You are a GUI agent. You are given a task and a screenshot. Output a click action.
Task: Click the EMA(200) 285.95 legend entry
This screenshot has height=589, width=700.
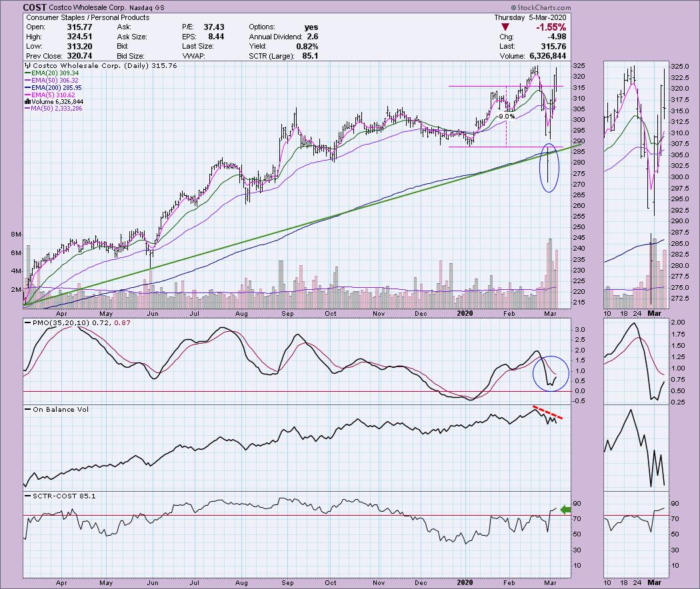[53, 88]
